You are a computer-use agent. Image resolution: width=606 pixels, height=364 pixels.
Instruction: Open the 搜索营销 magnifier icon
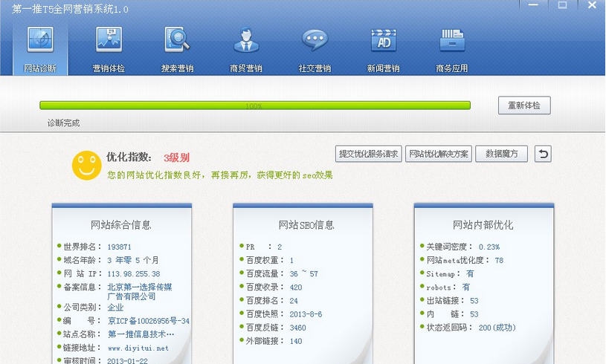177,39
